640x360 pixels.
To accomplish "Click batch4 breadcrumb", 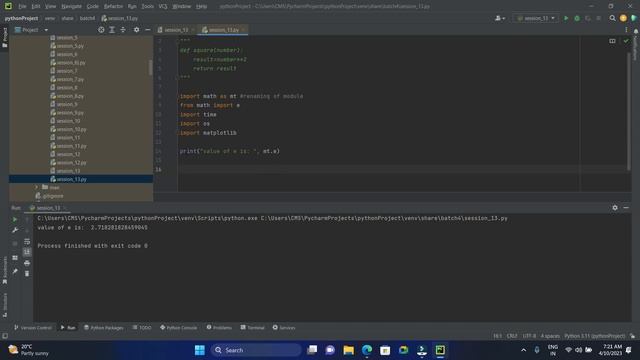I will click(x=87, y=18).
